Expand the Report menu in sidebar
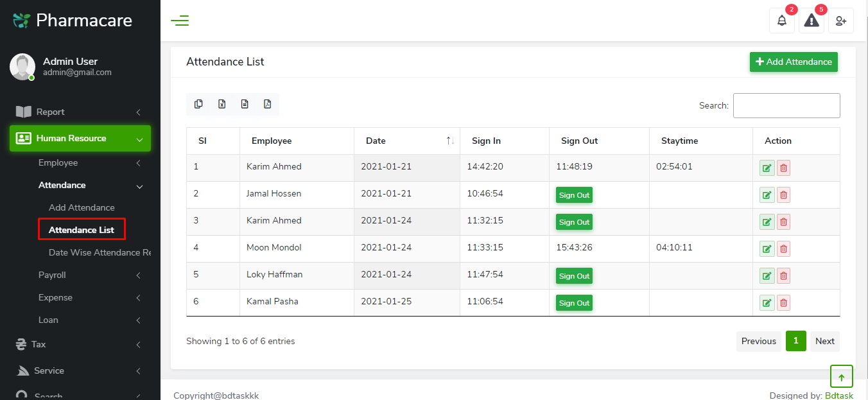868x400 pixels. click(80, 112)
